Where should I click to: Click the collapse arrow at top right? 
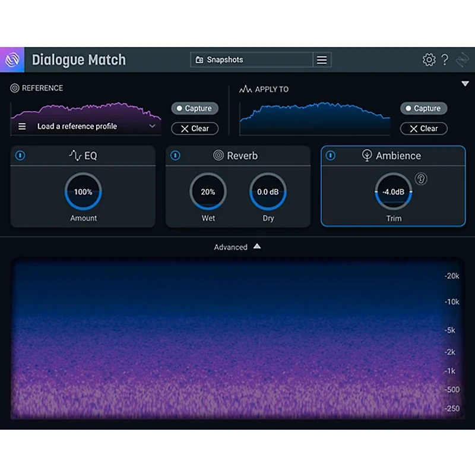[x=465, y=83]
